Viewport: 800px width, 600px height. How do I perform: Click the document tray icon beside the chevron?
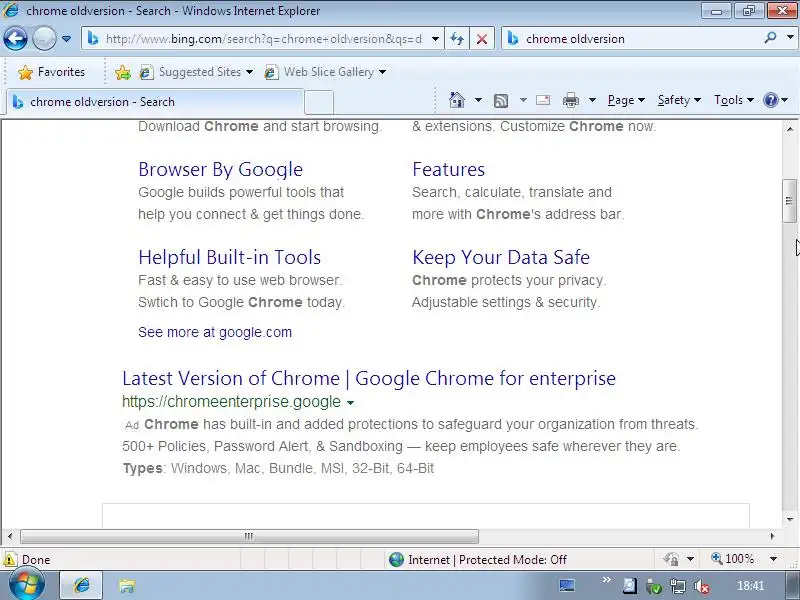pos(630,586)
